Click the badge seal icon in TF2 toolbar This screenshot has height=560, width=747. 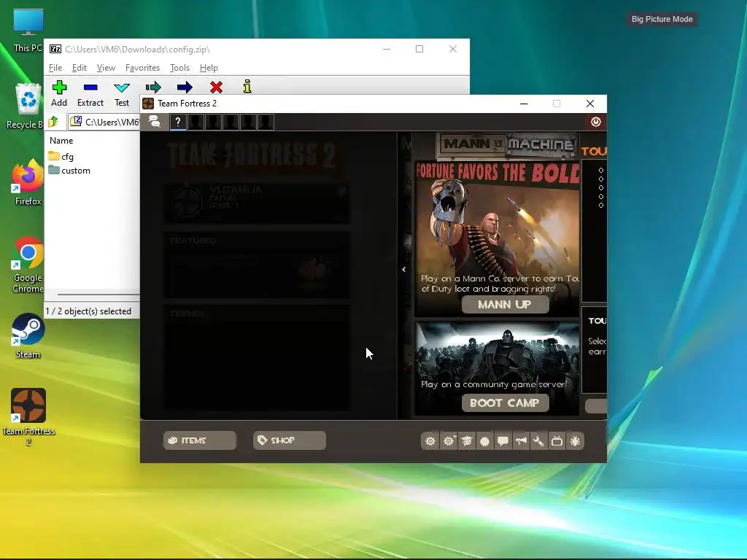click(484, 441)
